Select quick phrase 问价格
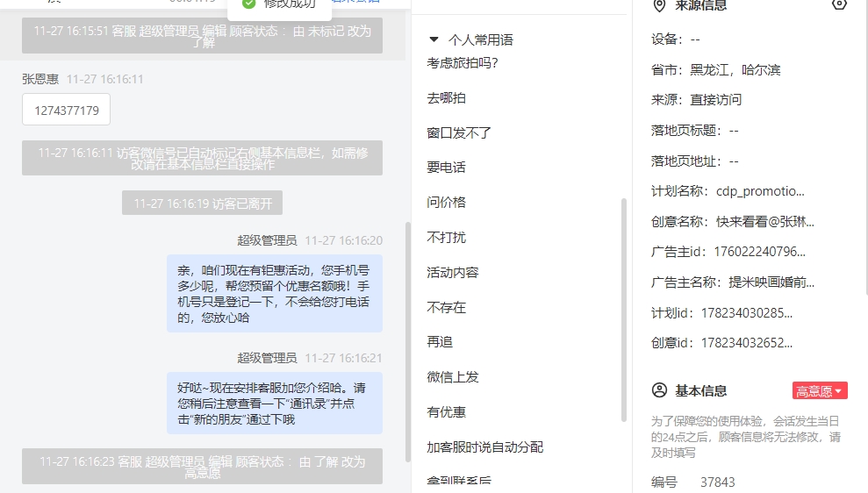Screen dimensions: 868x493 click(x=446, y=202)
